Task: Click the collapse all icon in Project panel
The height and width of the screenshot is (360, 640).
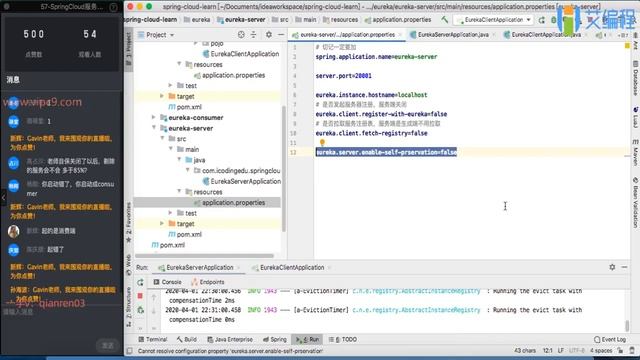Action: 253,35
